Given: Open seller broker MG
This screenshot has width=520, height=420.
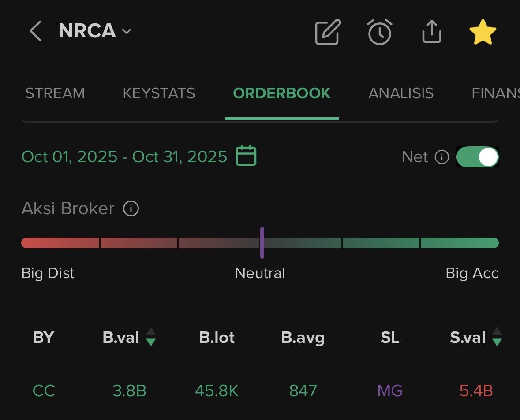Looking at the screenshot, I should click(x=390, y=390).
